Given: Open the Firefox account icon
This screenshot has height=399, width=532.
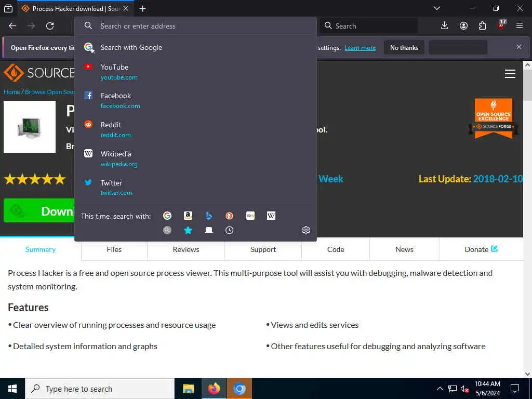Looking at the screenshot, I should pyautogui.click(x=463, y=26).
